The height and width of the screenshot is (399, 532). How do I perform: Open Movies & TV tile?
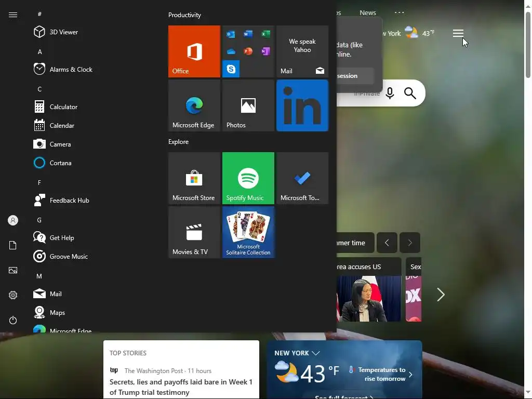194,232
